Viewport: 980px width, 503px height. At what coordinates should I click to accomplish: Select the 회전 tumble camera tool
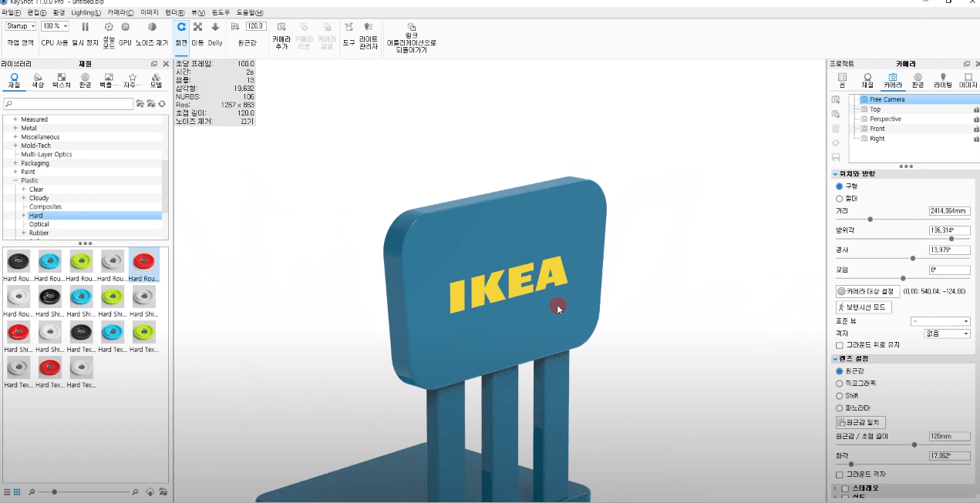coord(181,27)
